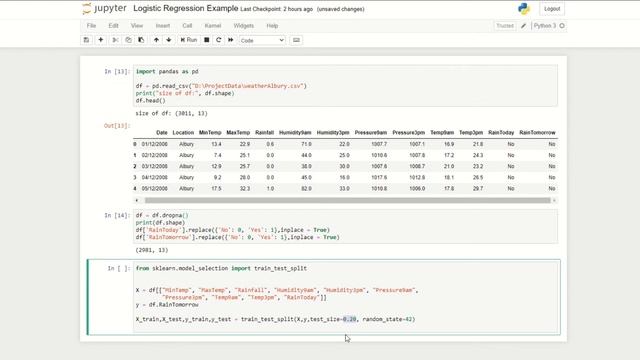Screen dimensions: 640x360
Task: Open the command palette keyboard icon
Action: tap(296, 40)
